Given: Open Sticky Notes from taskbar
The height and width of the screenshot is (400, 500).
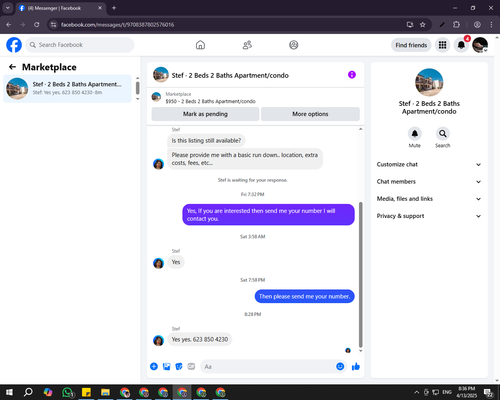Looking at the screenshot, I should point(86,392).
